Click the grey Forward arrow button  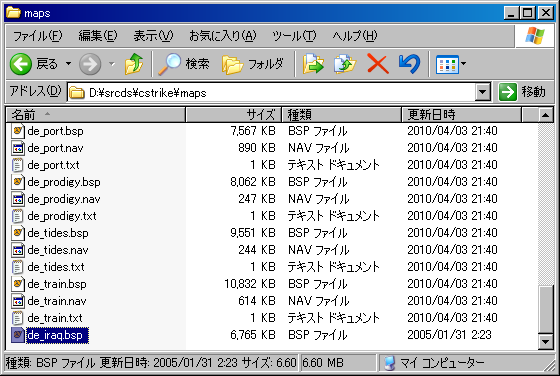point(90,64)
